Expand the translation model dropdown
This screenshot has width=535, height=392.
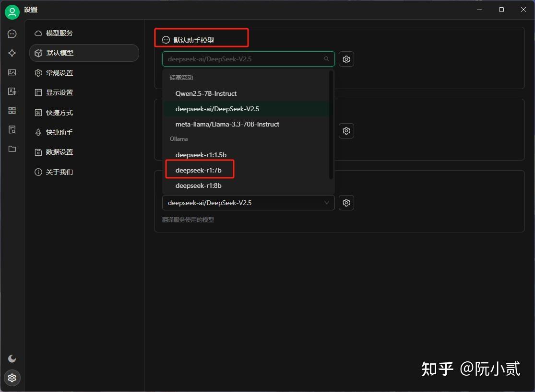coord(248,203)
